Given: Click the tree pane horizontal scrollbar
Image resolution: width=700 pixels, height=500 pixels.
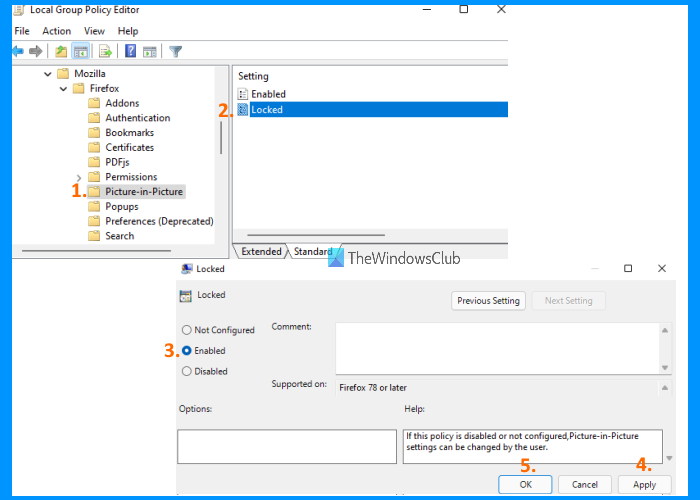Looking at the screenshot, I should (96, 251).
